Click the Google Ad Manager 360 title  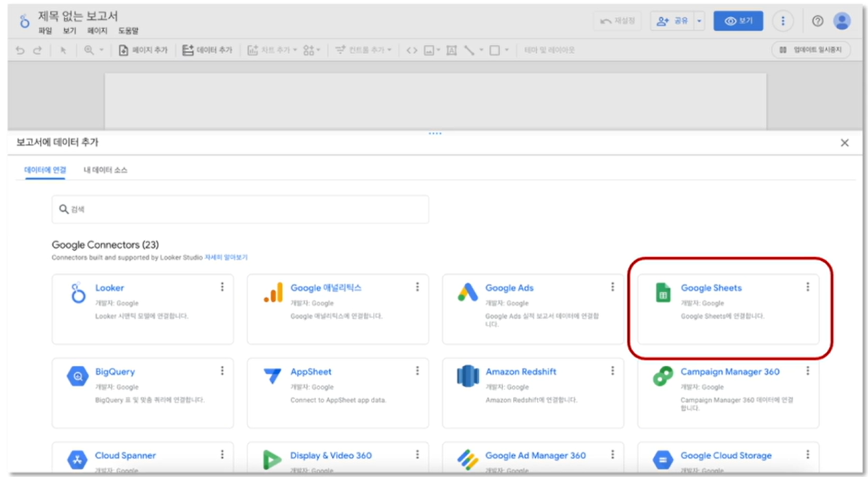[x=536, y=455]
